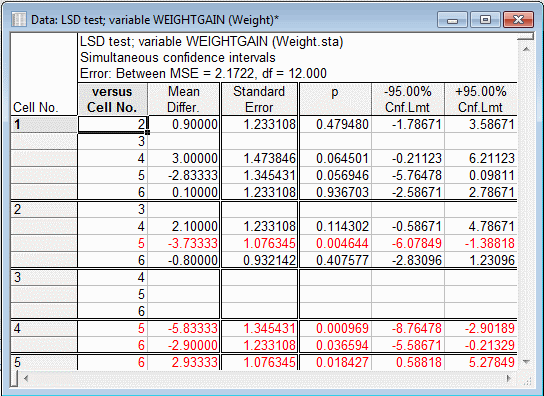Viewport: 544px width, 396px height.
Task: Click the spreadsheet icon in the title bar
Action: click(18, 20)
